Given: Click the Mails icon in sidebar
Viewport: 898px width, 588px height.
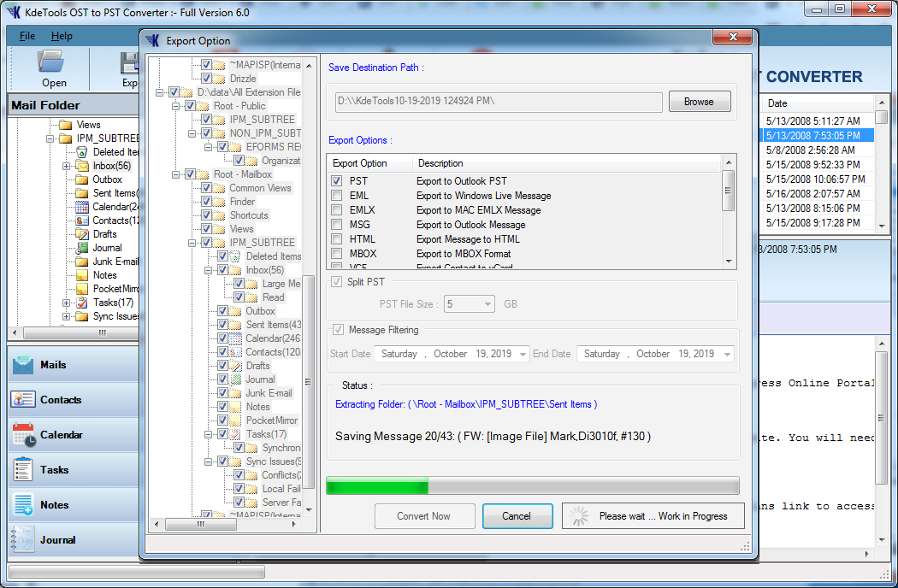Looking at the screenshot, I should click(x=24, y=365).
